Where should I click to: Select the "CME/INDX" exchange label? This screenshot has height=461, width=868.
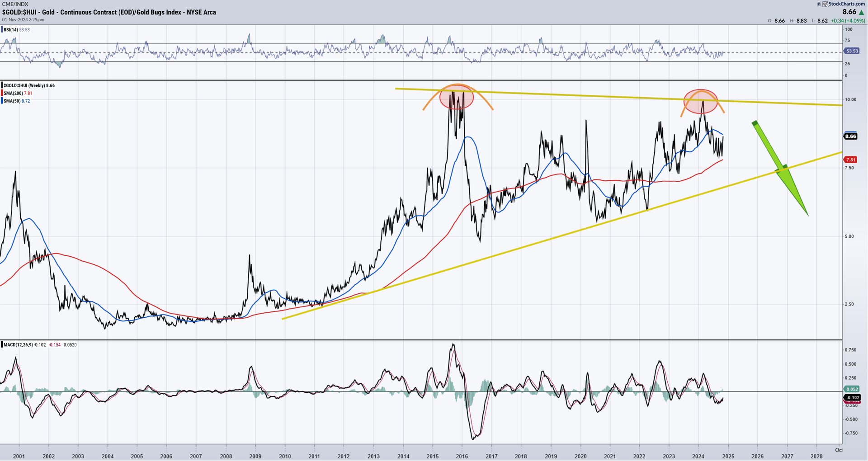click(15, 4)
